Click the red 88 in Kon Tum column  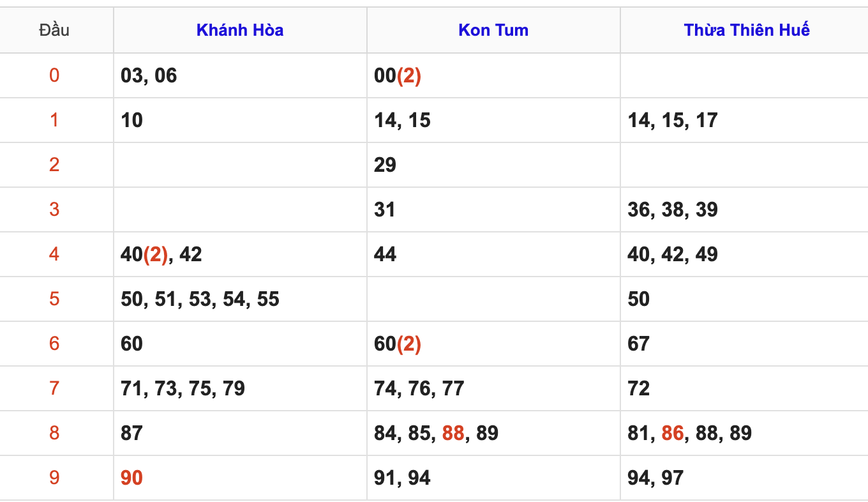[453, 433]
